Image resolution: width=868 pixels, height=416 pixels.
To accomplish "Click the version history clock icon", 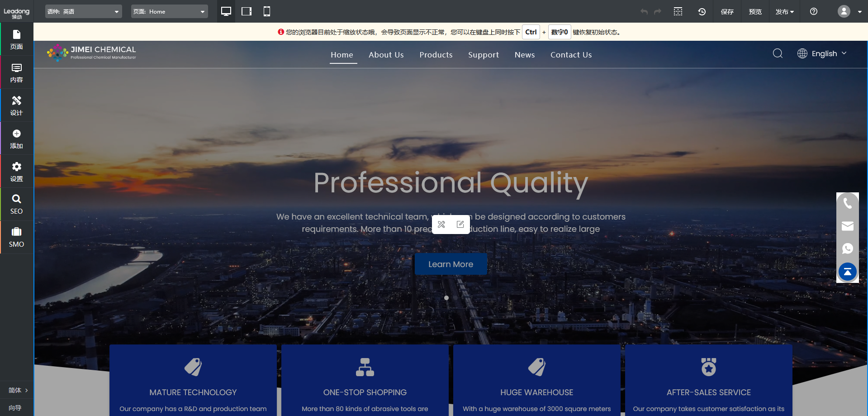I will tap(702, 12).
